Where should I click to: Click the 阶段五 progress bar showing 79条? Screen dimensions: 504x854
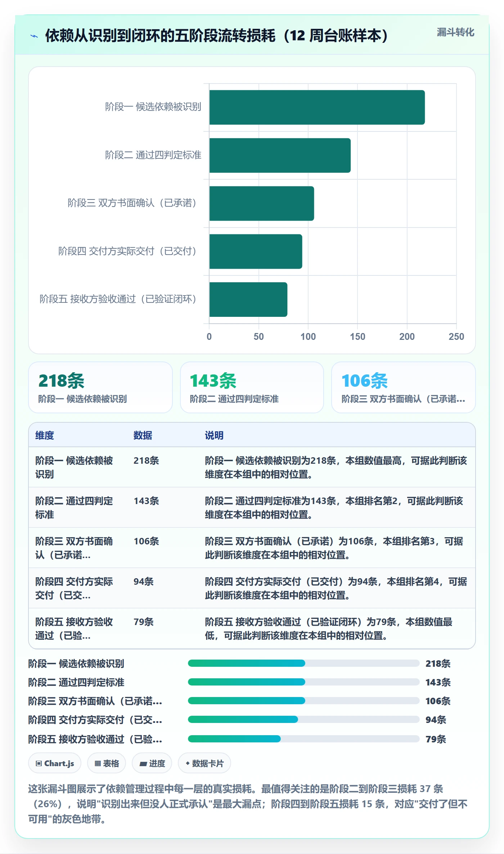[303, 739]
